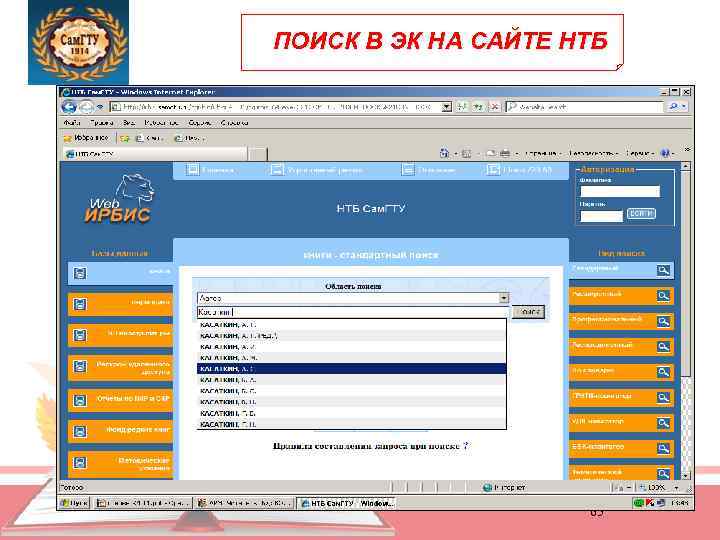
Task: Click icon on Фонд редких книг row
Action: pos(80,432)
